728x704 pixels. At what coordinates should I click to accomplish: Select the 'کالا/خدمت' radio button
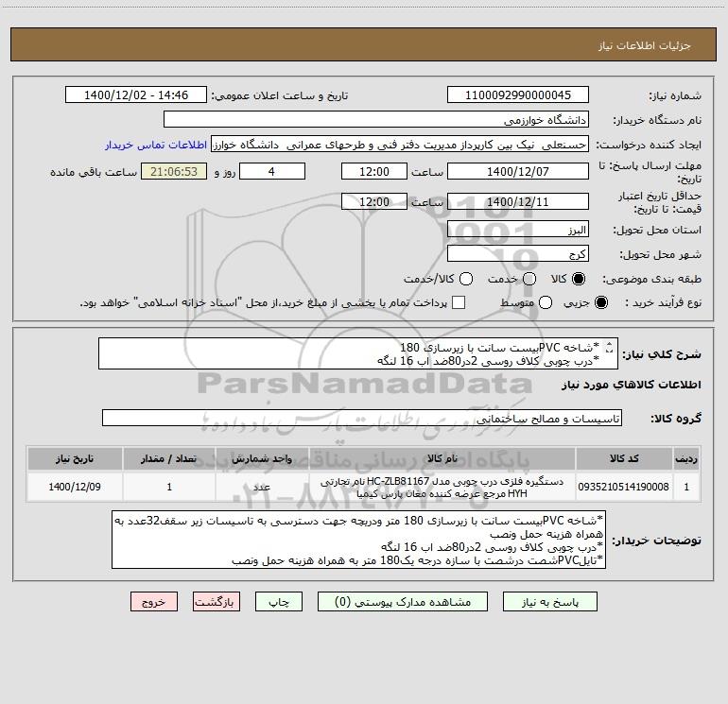466,279
